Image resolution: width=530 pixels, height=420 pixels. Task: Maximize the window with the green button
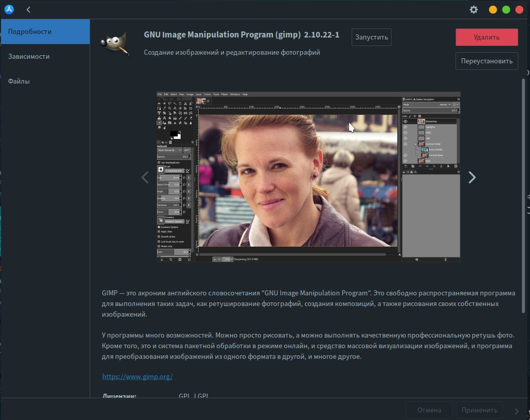pos(506,10)
